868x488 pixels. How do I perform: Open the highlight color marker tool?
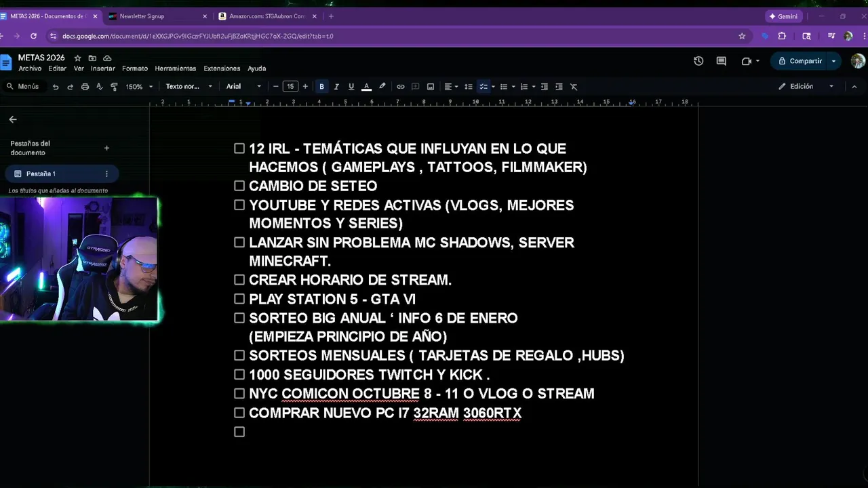tap(382, 87)
